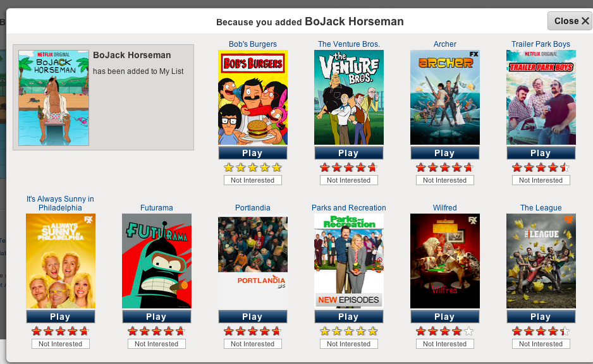Give Parks and Recreation three stars

(x=349, y=332)
